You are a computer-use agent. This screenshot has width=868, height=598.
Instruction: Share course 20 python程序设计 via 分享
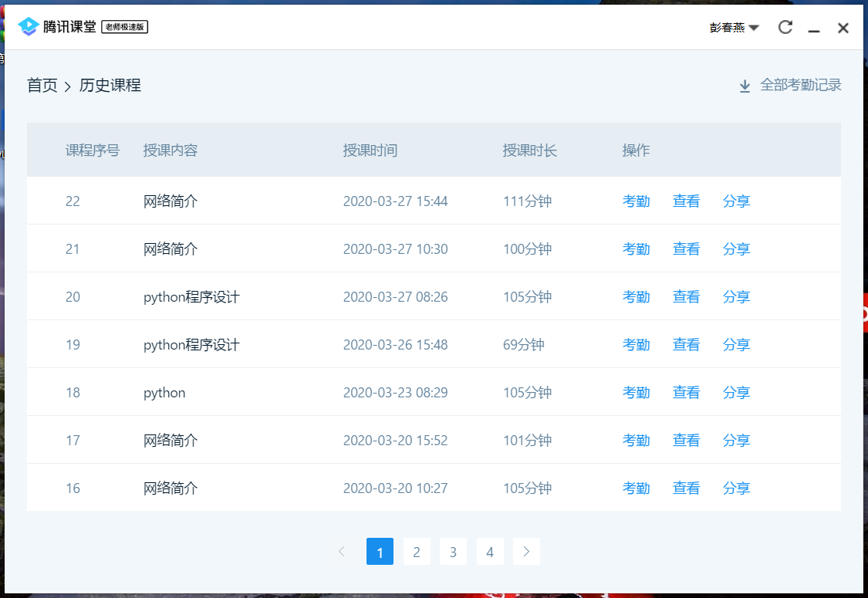click(736, 297)
